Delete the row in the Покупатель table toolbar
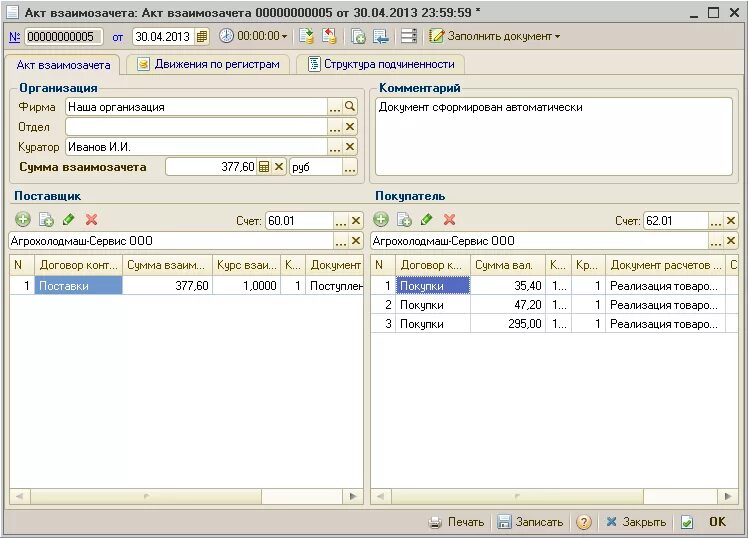Image resolution: width=748 pixels, height=538 pixels. [449, 219]
